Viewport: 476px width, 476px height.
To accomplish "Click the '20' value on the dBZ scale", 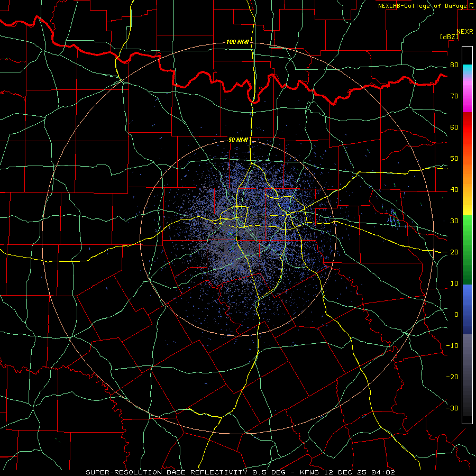I will (x=454, y=252).
